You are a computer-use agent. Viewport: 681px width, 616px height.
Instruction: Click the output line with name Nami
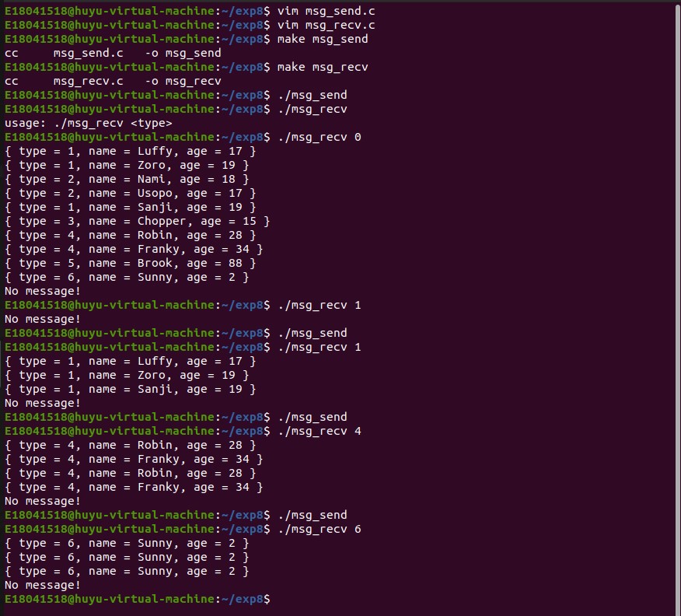click(127, 179)
